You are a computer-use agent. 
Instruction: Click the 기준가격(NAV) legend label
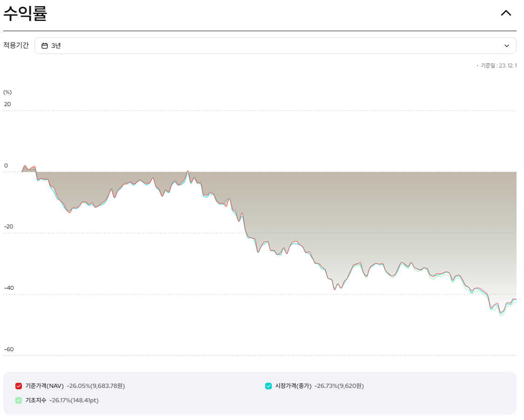coord(44,386)
